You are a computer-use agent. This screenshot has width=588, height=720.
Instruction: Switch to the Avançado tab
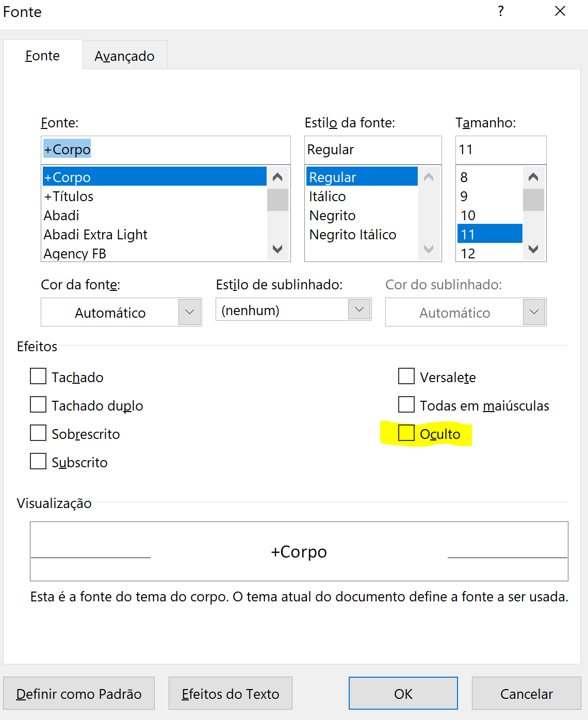point(124,56)
